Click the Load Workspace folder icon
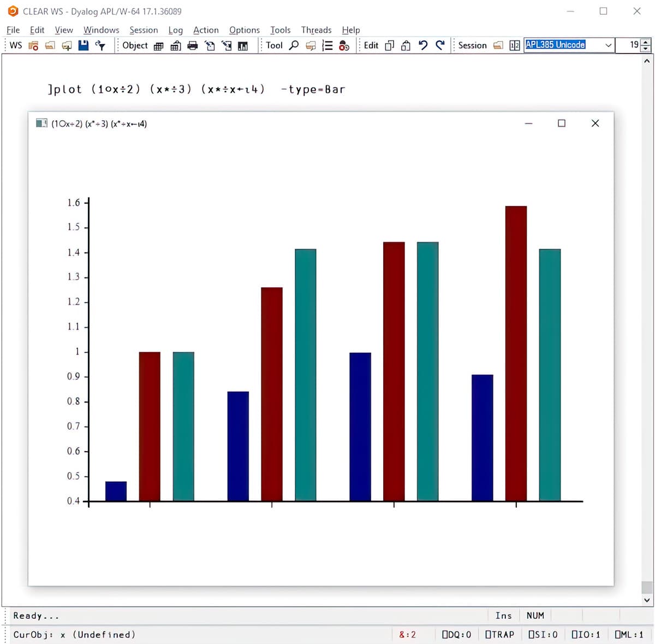Image resolution: width=655 pixels, height=644 pixels. click(50, 46)
